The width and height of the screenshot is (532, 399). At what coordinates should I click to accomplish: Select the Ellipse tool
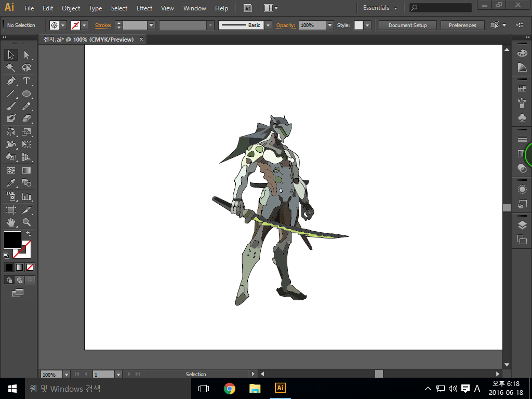tap(26, 94)
